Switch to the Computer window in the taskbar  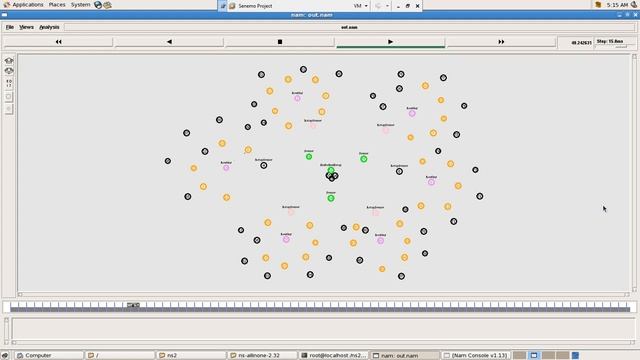[49, 356]
